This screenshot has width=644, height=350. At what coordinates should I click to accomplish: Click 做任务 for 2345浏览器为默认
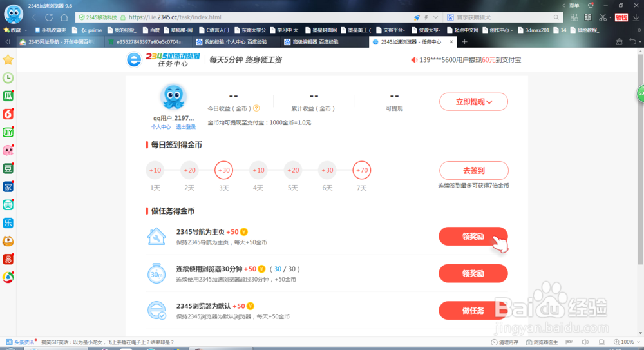coord(473,311)
